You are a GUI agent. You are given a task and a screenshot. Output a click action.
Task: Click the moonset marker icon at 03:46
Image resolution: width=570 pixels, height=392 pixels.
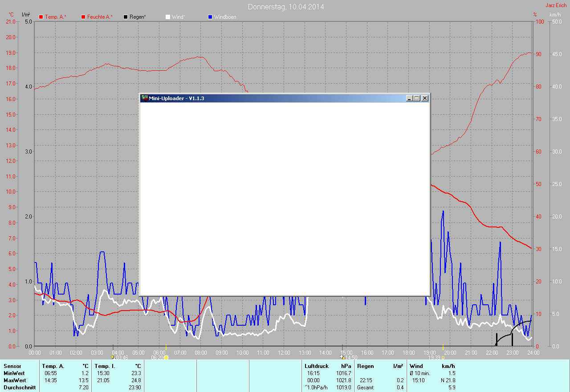(113, 357)
